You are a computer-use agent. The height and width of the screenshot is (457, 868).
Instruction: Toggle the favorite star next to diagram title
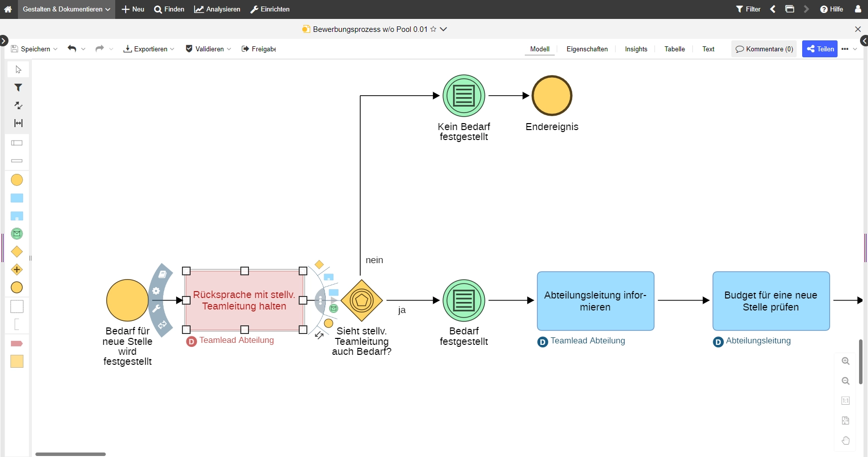click(434, 29)
